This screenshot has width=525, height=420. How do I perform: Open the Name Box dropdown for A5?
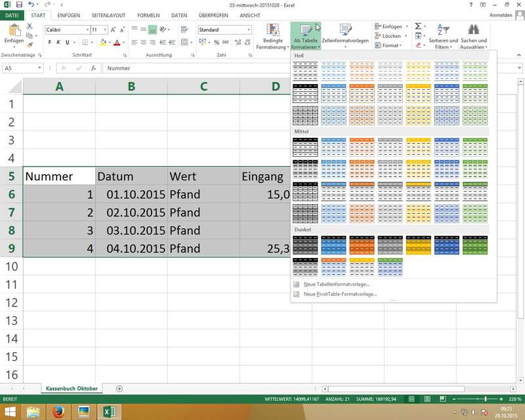click(x=40, y=68)
